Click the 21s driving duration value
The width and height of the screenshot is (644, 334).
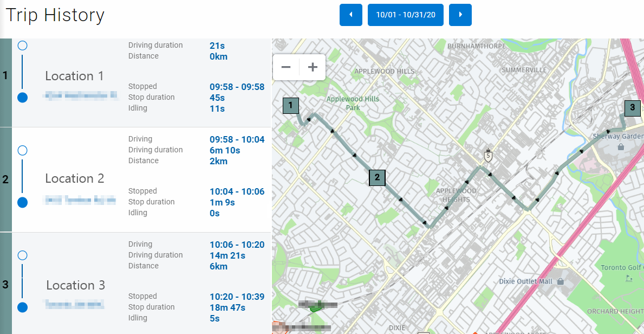217,46
